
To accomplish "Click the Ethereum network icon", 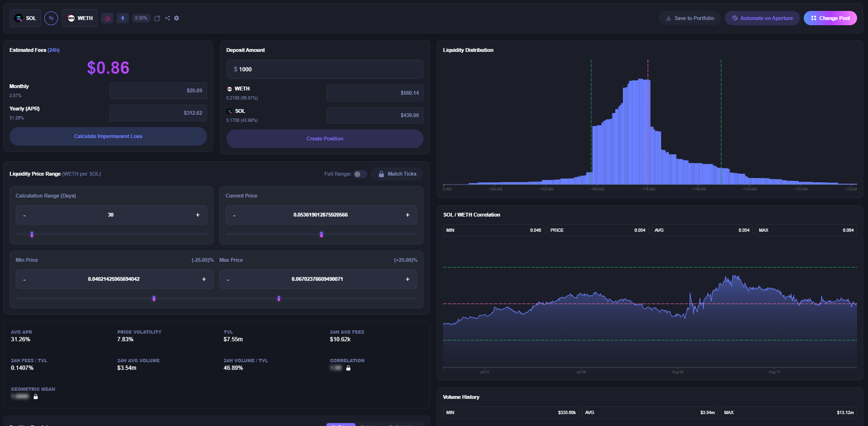I will 123,18.
